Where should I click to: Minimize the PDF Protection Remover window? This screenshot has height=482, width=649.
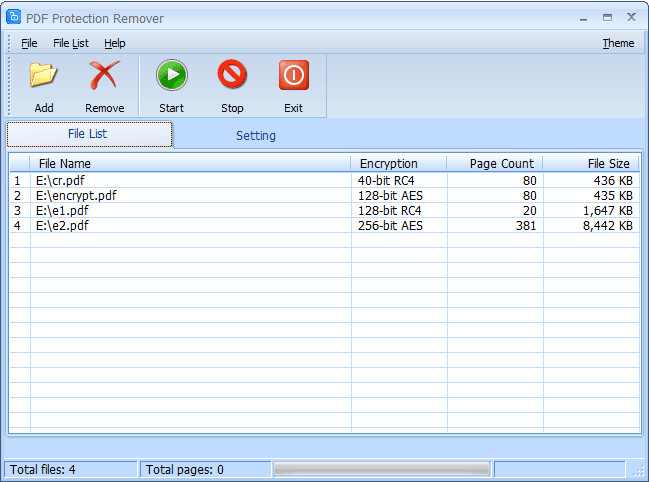pyautogui.click(x=584, y=19)
